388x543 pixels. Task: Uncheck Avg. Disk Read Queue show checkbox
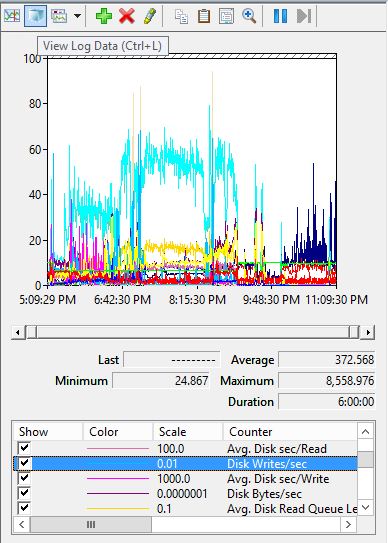tap(24, 508)
